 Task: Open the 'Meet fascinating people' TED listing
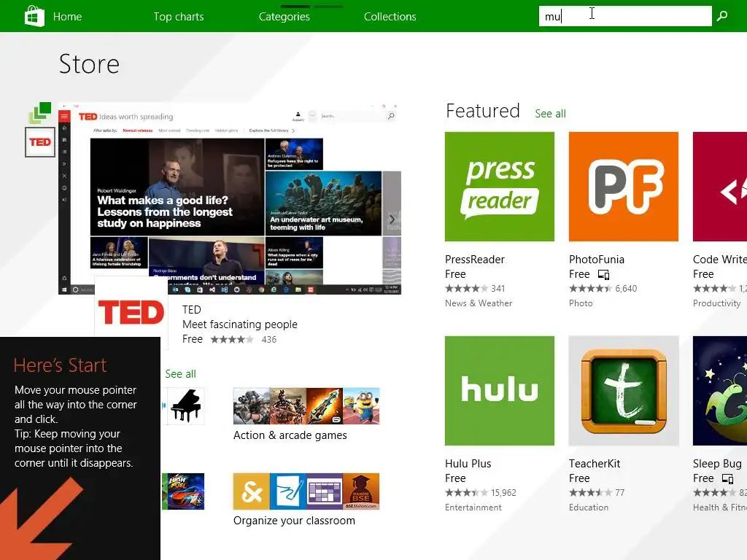point(239,324)
